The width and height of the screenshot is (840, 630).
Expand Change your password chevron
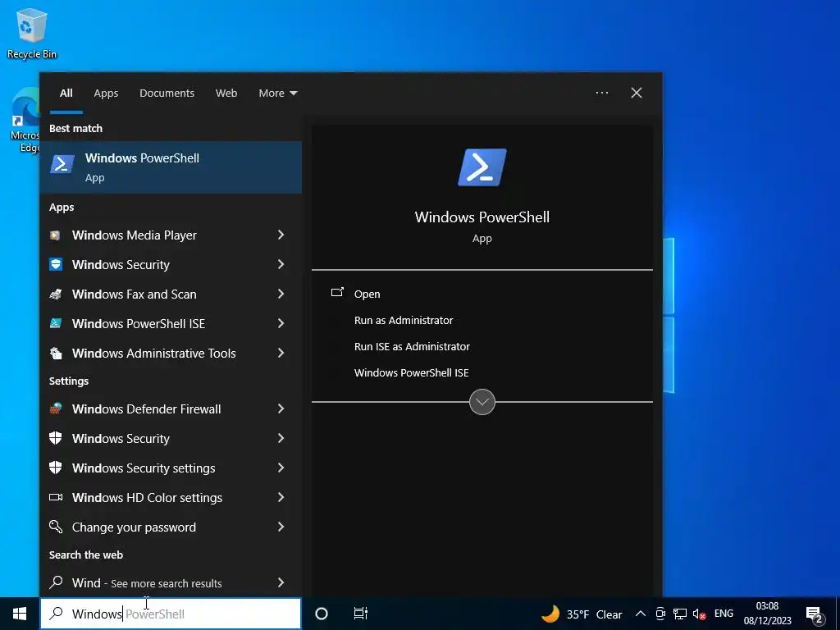coord(281,527)
